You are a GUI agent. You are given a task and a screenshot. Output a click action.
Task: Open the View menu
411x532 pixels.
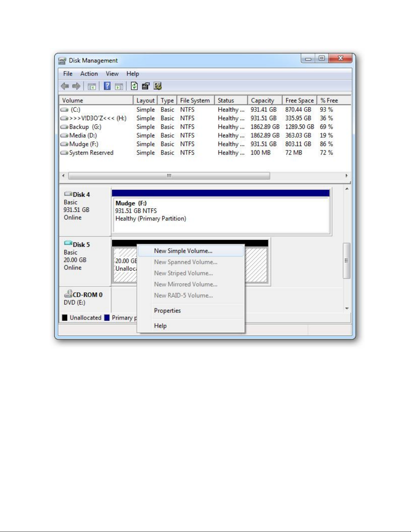click(x=112, y=74)
